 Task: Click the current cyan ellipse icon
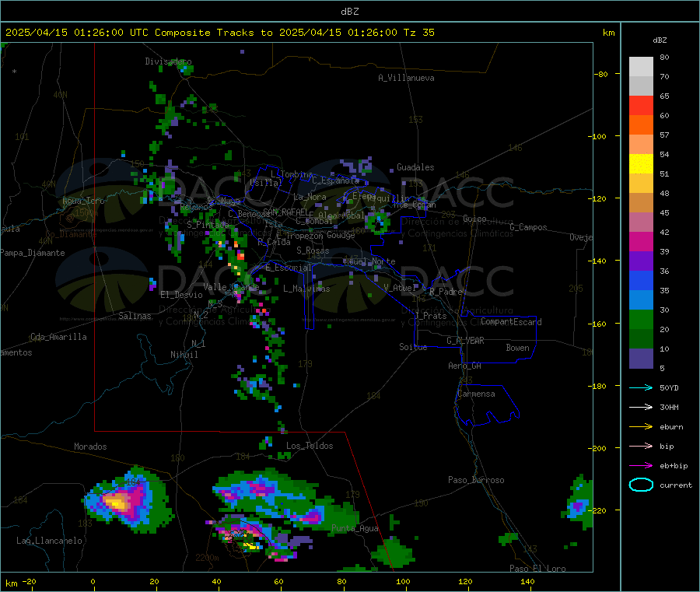pos(641,485)
